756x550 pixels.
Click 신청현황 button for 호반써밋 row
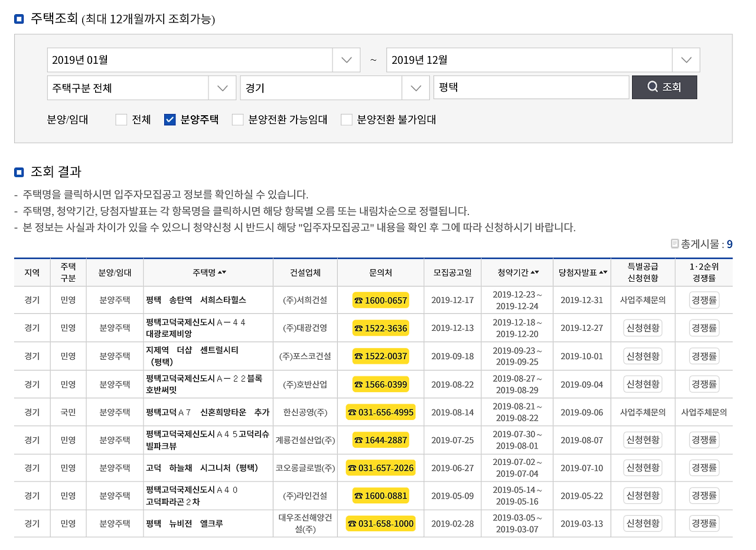pos(643,385)
